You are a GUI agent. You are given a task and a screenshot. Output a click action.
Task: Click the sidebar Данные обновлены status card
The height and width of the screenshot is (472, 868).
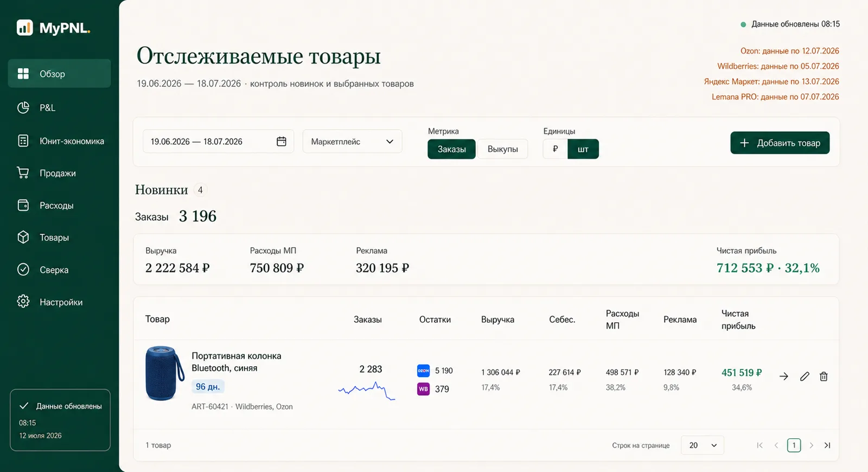click(x=60, y=420)
